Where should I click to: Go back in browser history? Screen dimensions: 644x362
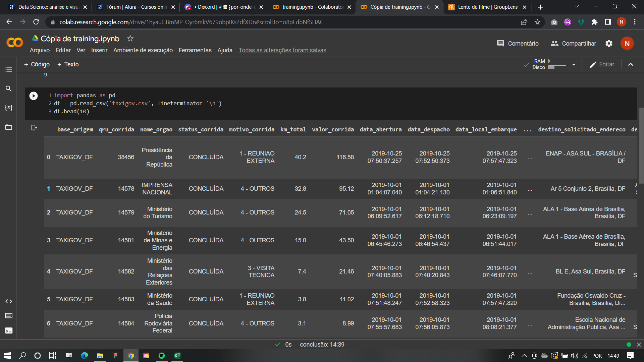[x=9, y=22]
